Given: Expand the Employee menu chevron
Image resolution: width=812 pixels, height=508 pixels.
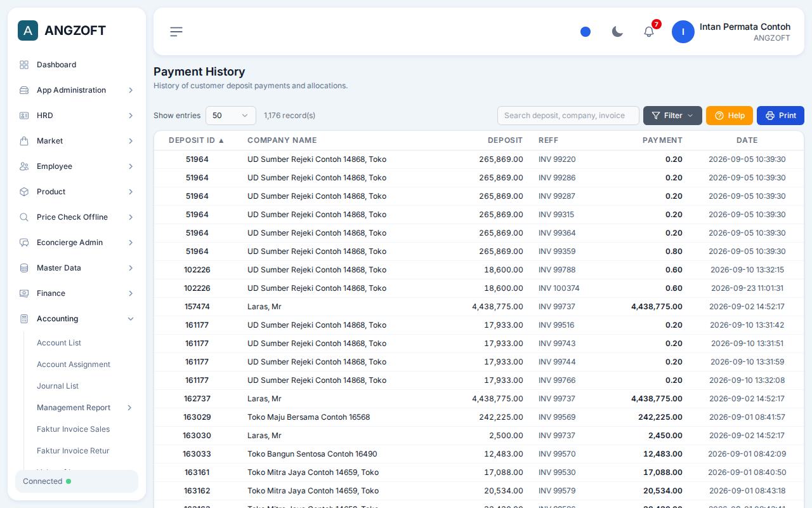Looking at the screenshot, I should pyautogui.click(x=131, y=166).
